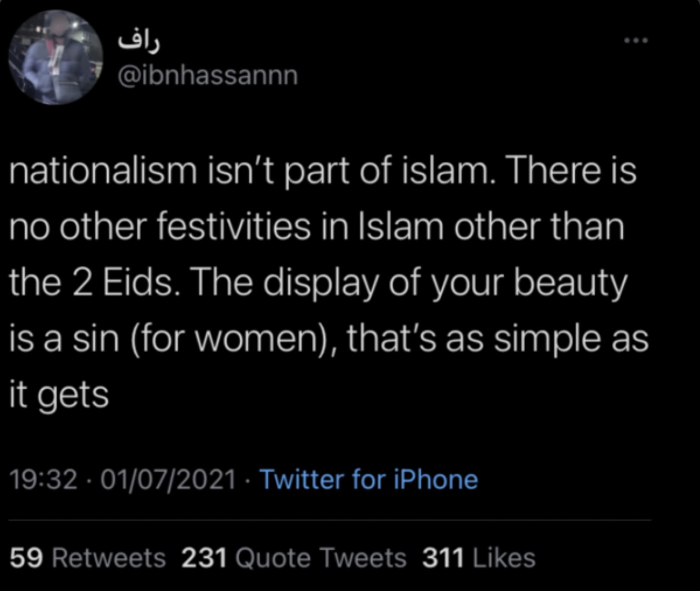Click the number 231 quote count
Screen dimensions: 700x591
point(204,558)
